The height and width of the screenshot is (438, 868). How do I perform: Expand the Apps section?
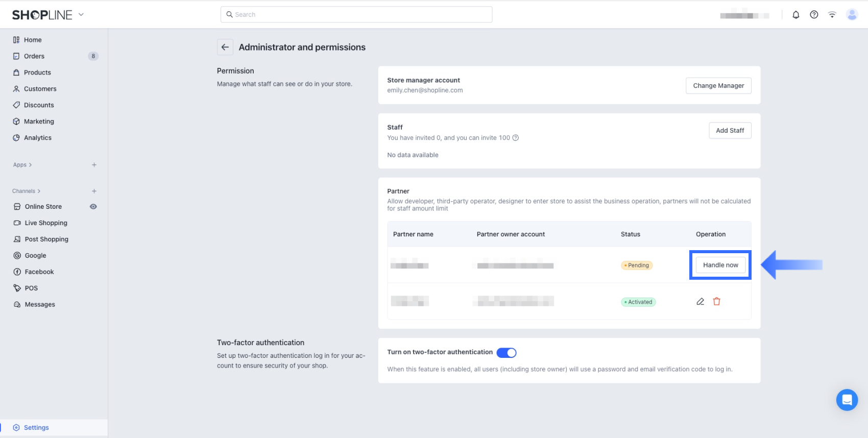coord(22,165)
